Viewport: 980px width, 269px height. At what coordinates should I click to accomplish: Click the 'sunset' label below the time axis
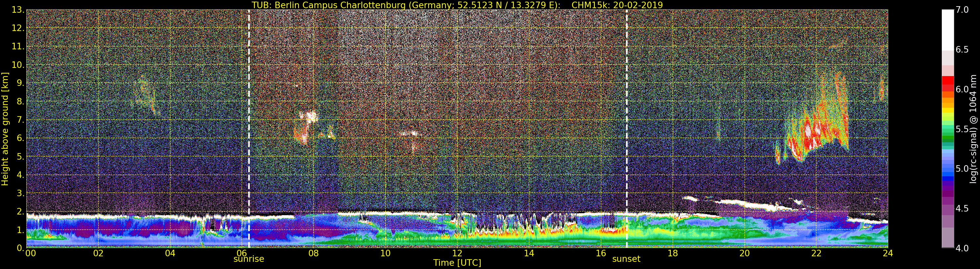point(626,259)
